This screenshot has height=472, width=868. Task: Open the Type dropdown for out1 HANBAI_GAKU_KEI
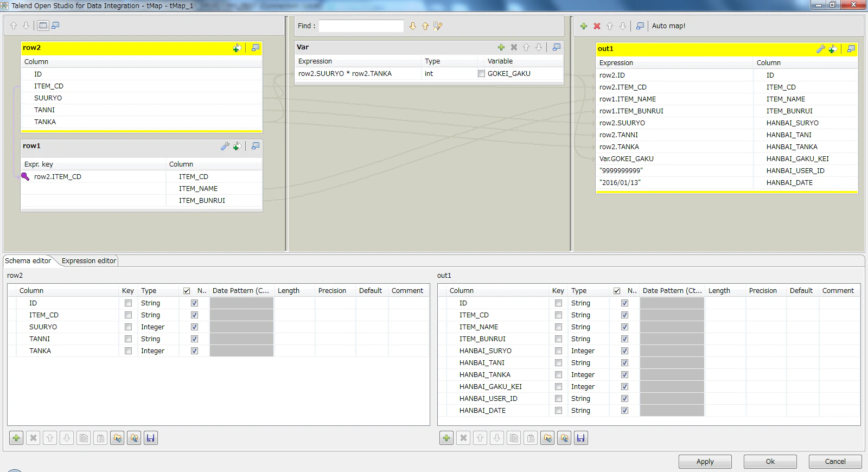[588, 387]
